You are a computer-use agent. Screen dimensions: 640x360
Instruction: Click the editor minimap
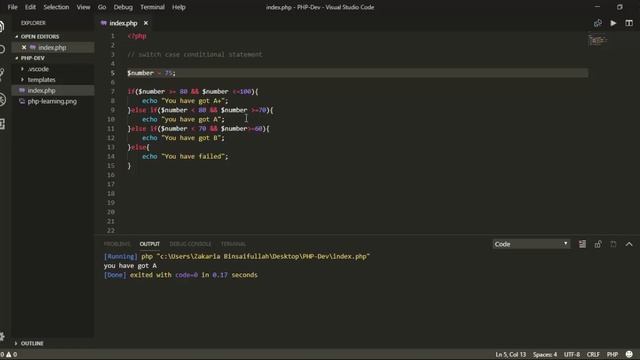(x=598, y=40)
